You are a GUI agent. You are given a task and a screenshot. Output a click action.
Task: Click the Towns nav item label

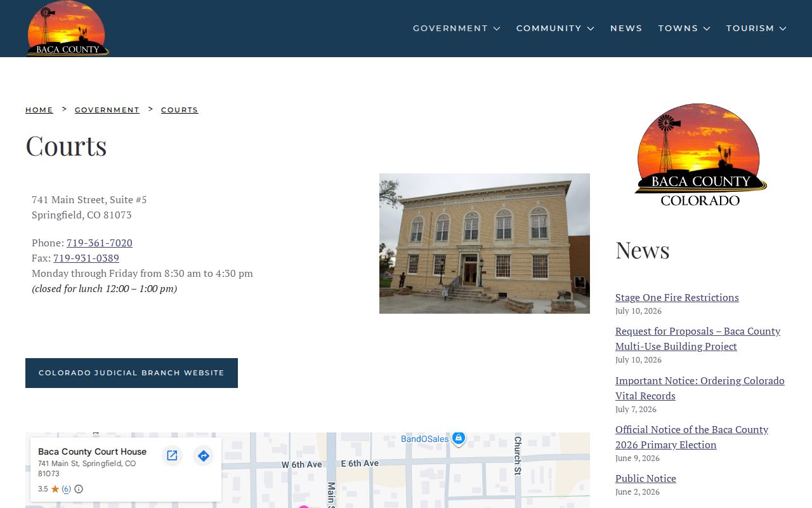pos(678,28)
